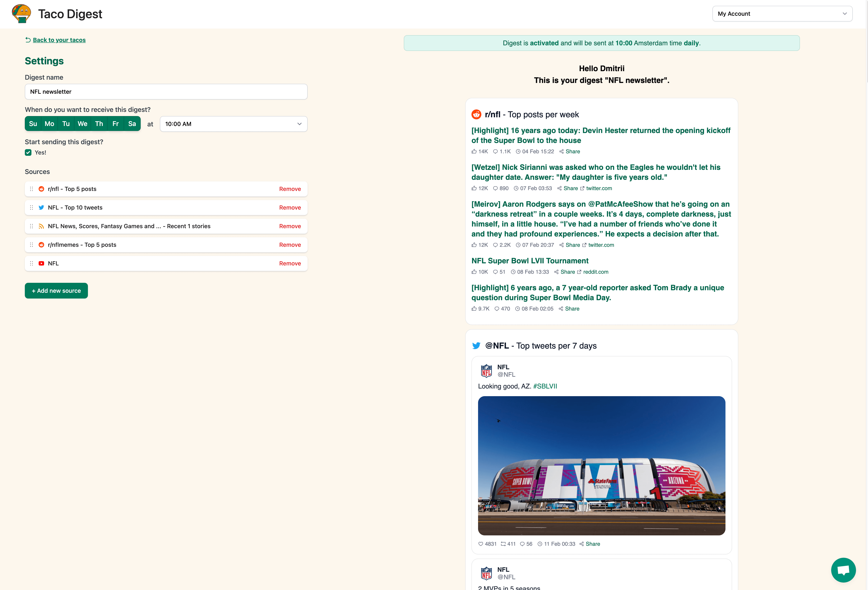Screen dimensions: 868x590
Task: Toggle the Mo day button
Action: pyautogui.click(x=49, y=124)
